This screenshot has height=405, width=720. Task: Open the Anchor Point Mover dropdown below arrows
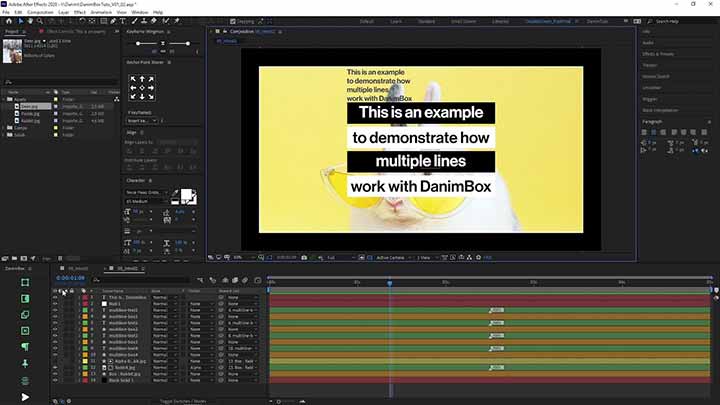coord(142,121)
